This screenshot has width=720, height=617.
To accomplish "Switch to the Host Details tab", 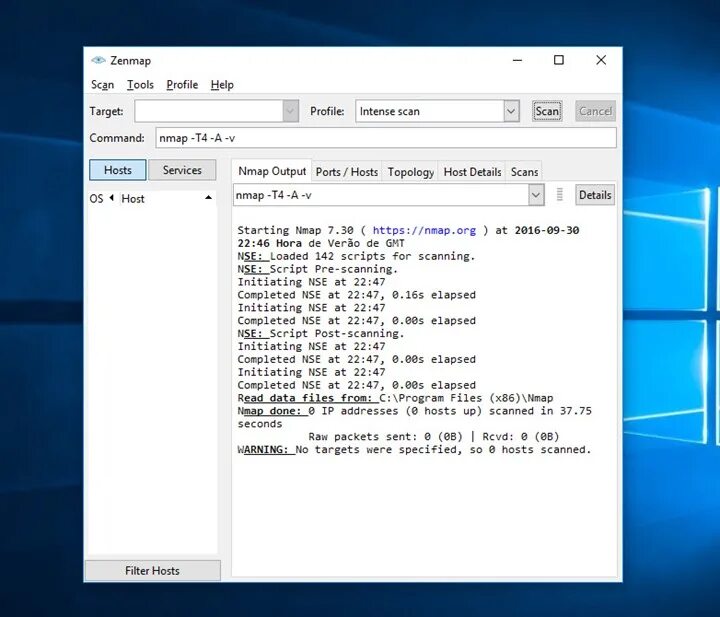I will click(472, 172).
